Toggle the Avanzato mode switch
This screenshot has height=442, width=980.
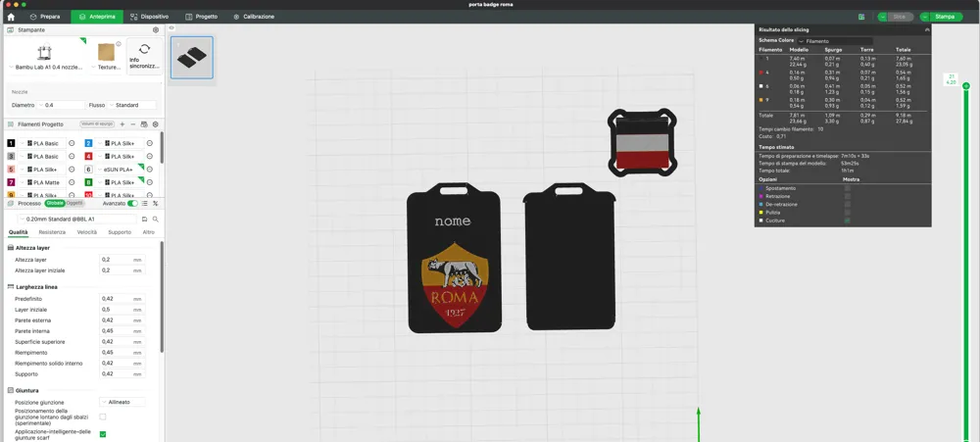click(x=132, y=203)
